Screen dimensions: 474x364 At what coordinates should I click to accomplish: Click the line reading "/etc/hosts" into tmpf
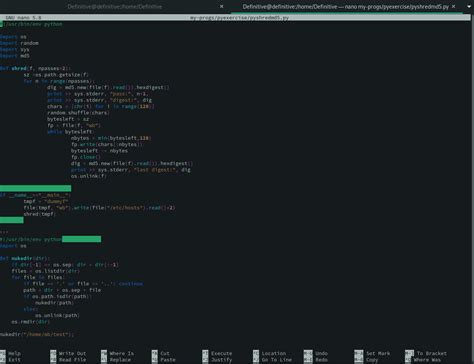[x=99, y=208]
